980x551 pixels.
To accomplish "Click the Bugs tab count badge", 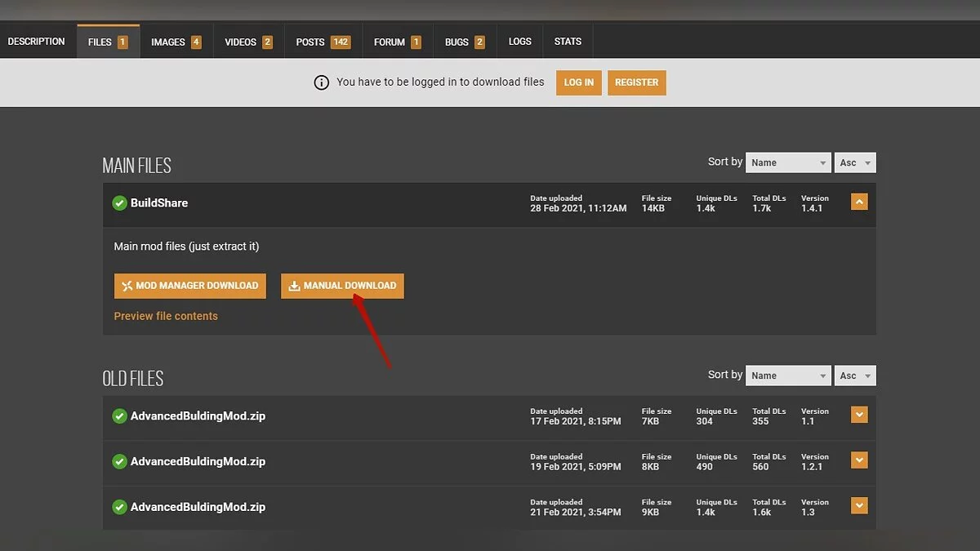I will (479, 42).
